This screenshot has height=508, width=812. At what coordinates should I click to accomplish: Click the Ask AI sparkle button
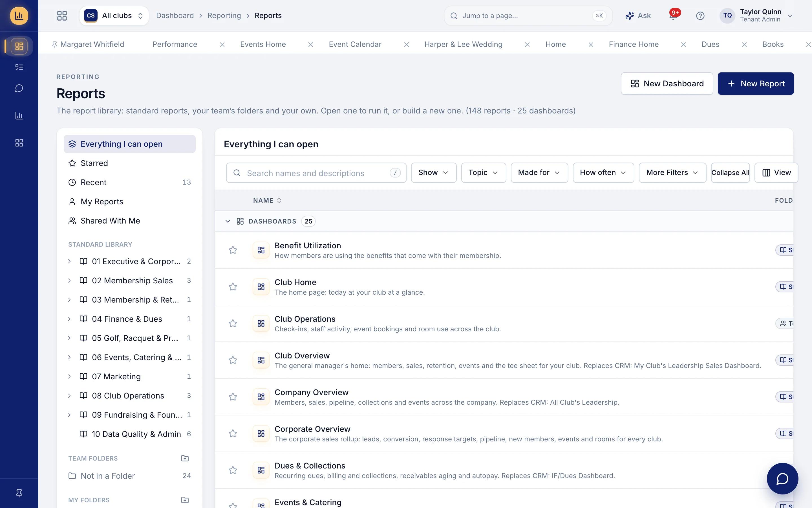(x=638, y=16)
